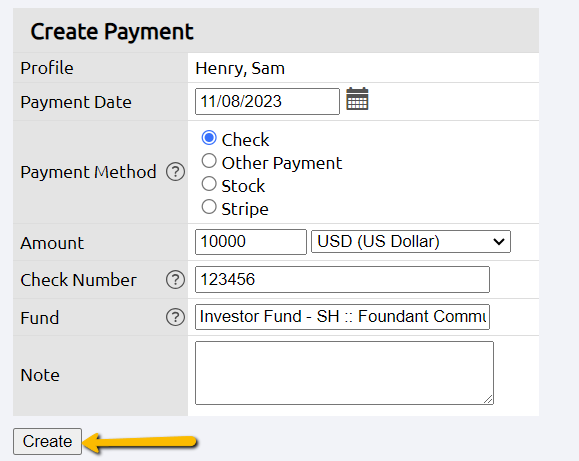Show help for Payment Method
The height and width of the screenshot is (461, 579).
(175, 172)
